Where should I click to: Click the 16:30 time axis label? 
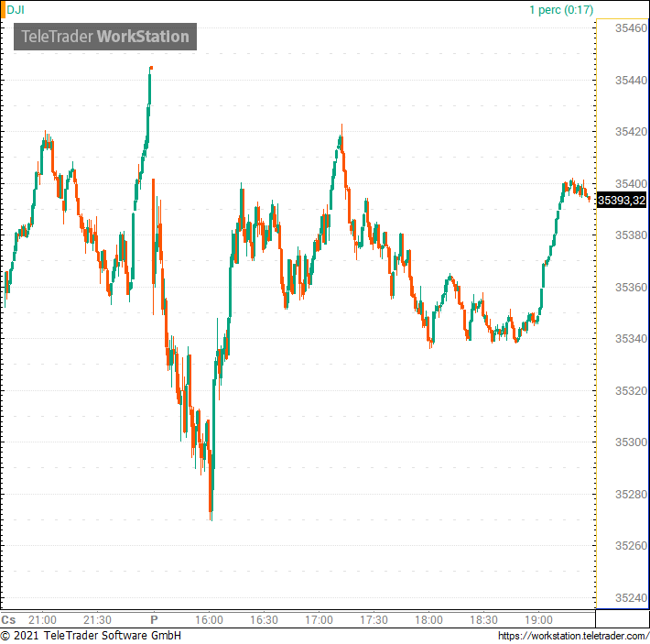(264, 620)
